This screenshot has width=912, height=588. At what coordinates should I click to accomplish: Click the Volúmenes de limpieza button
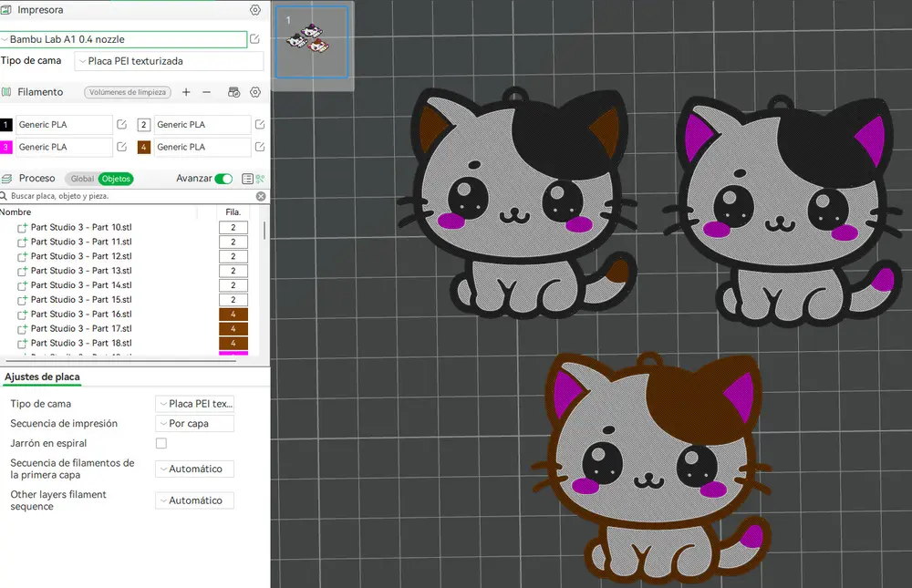point(128,92)
